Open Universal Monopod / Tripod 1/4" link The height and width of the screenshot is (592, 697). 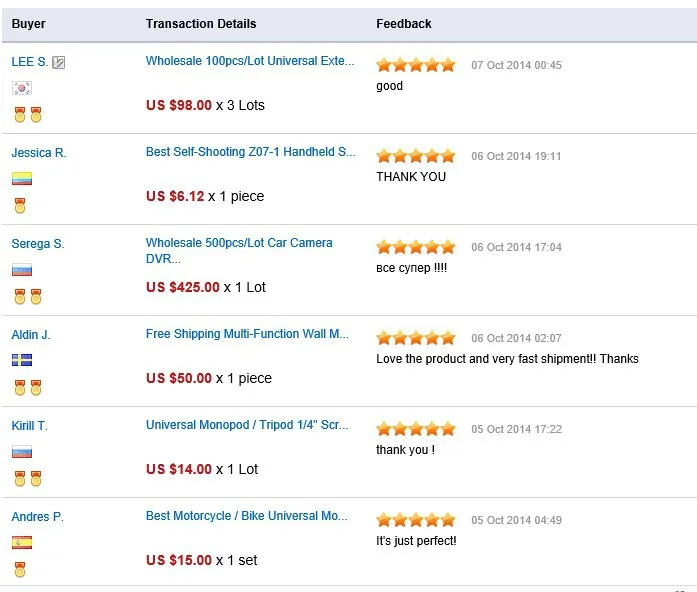[247, 425]
